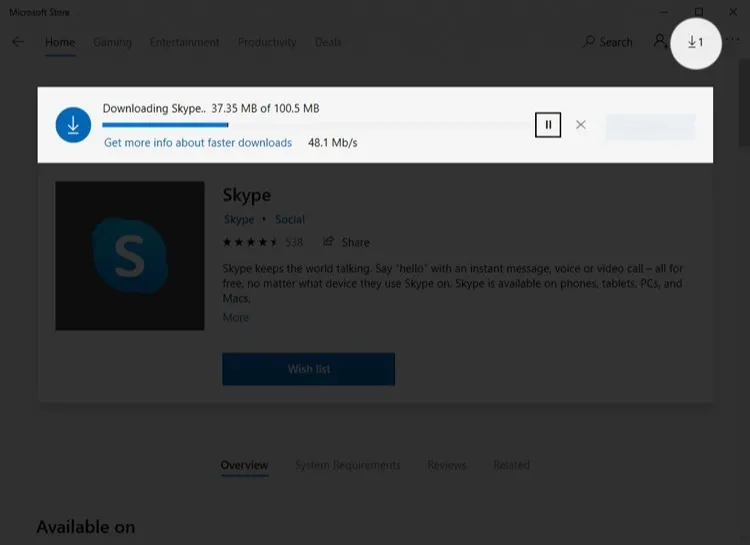Click the 538 ratings count

coord(294,242)
